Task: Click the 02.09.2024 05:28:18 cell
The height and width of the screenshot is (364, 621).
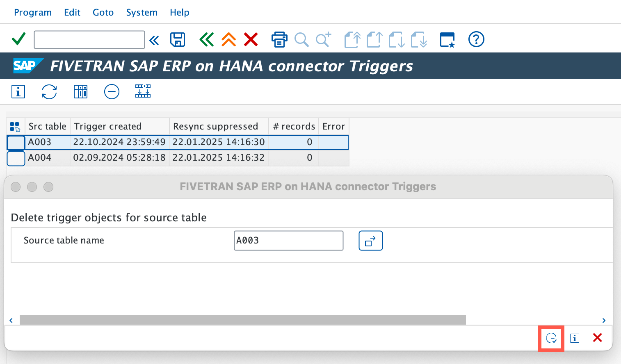Action: pyautogui.click(x=120, y=158)
